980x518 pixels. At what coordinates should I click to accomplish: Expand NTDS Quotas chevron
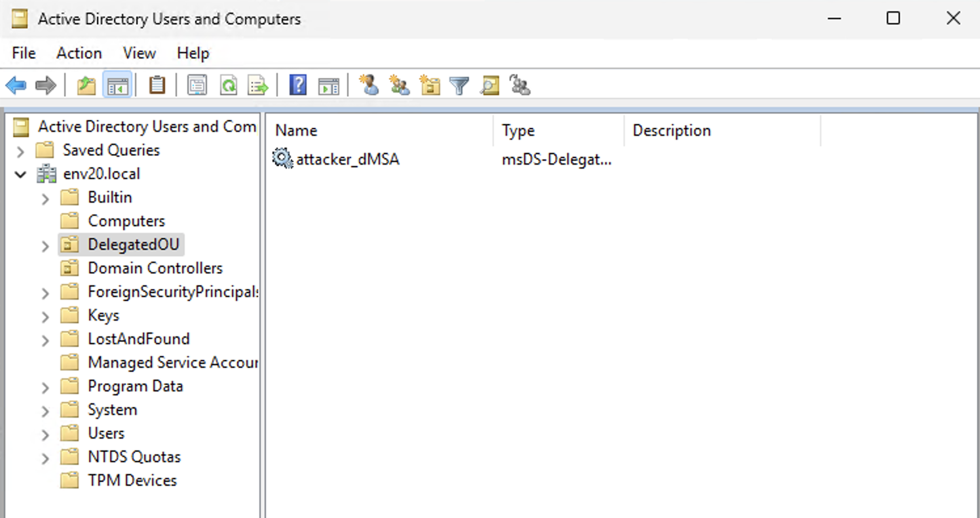coord(45,458)
